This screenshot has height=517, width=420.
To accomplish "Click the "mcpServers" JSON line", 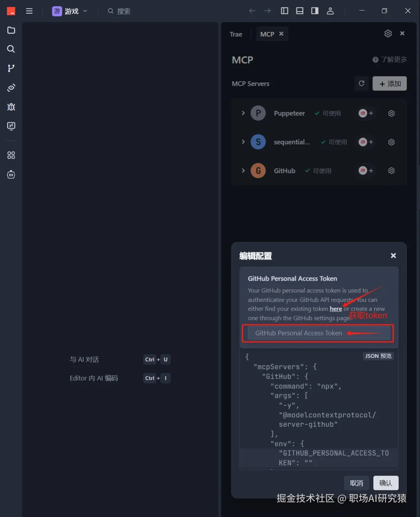I will pyautogui.click(x=285, y=367).
